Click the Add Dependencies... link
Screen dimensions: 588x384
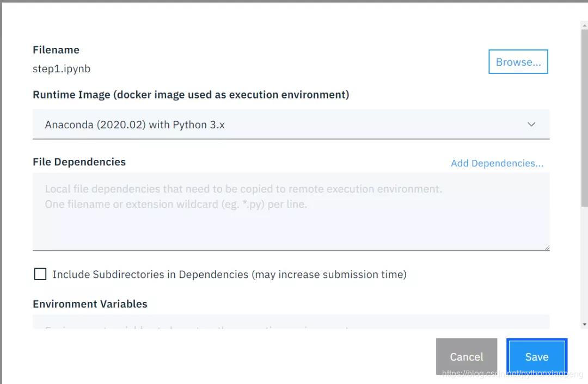[497, 163]
